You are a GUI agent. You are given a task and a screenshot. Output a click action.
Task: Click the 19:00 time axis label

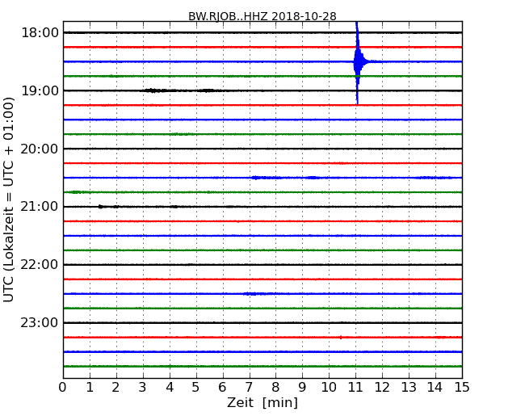pyautogui.click(x=40, y=90)
